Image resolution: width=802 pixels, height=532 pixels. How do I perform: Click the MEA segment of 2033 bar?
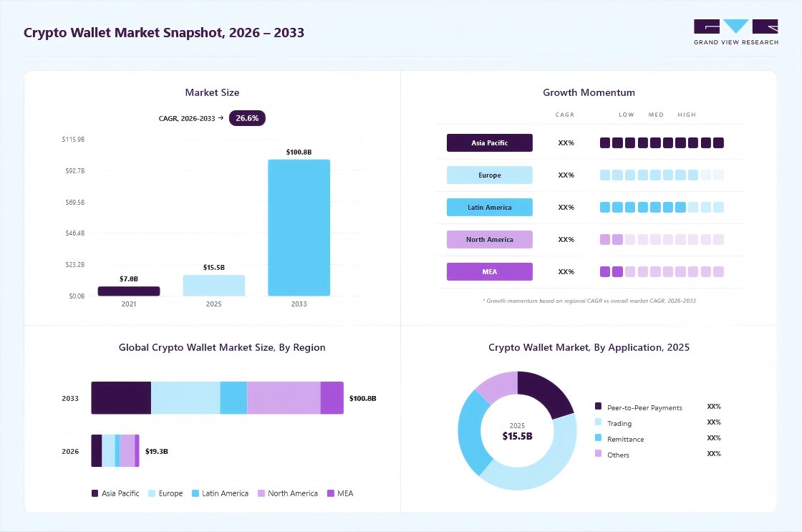click(332, 398)
